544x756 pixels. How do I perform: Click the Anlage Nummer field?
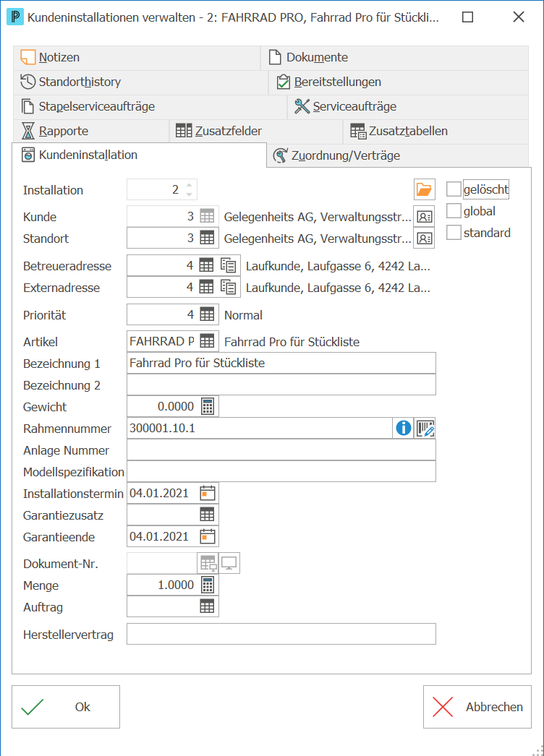pyautogui.click(x=281, y=450)
